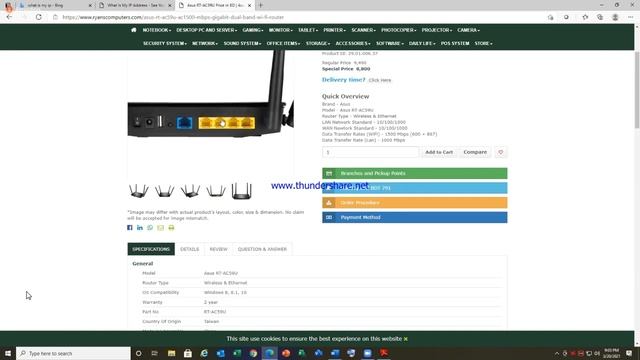Switch to What Is My IP Address tab

pos(136,5)
